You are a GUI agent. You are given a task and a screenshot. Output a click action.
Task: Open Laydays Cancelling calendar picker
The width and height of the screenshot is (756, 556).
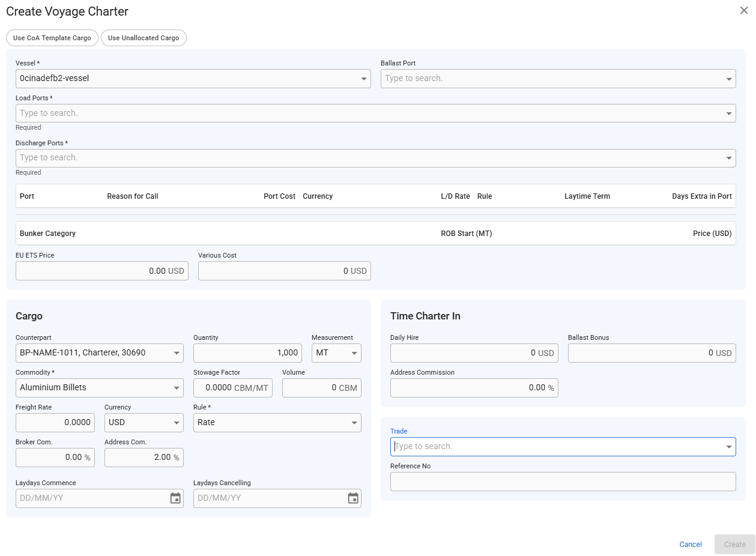[x=353, y=498]
